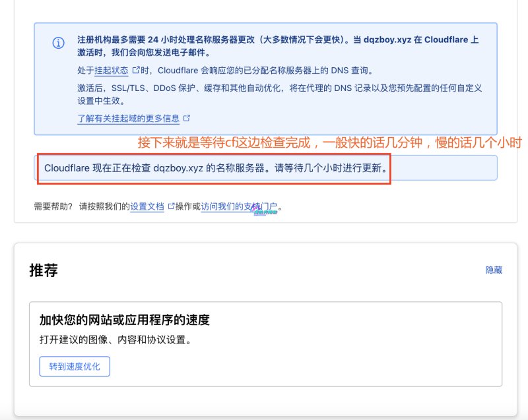The height and width of the screenshot is (420, 528).
Task: Click bold text 注册机构最多需要 24 小时
Action: 136,40
